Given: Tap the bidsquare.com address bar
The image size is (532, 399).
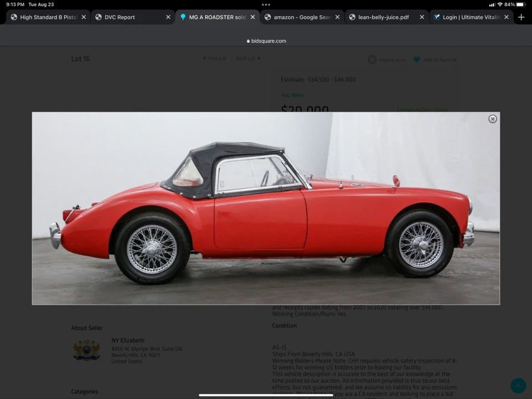Looking at the screenshot, I should tap(266, 41).
